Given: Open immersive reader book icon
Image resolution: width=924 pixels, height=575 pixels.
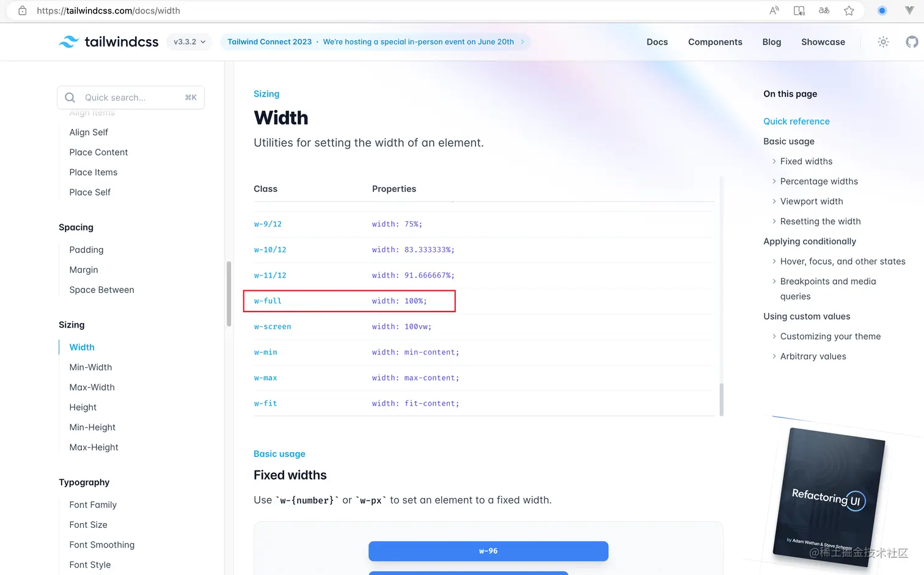Looking at the screenshot, I should tap(799, 10).
